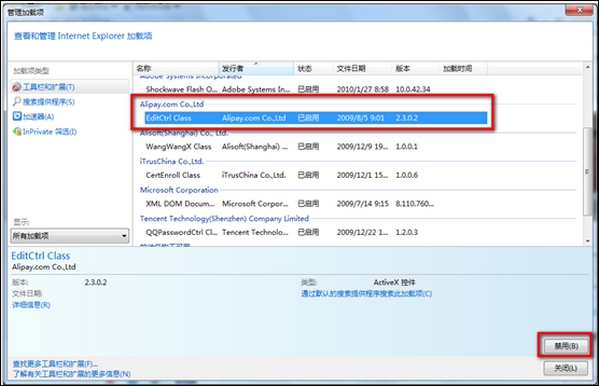Sort by 名称 column header
Image resolution: width=599 pixels, height=386 pixels.
[x=176, y=68]
